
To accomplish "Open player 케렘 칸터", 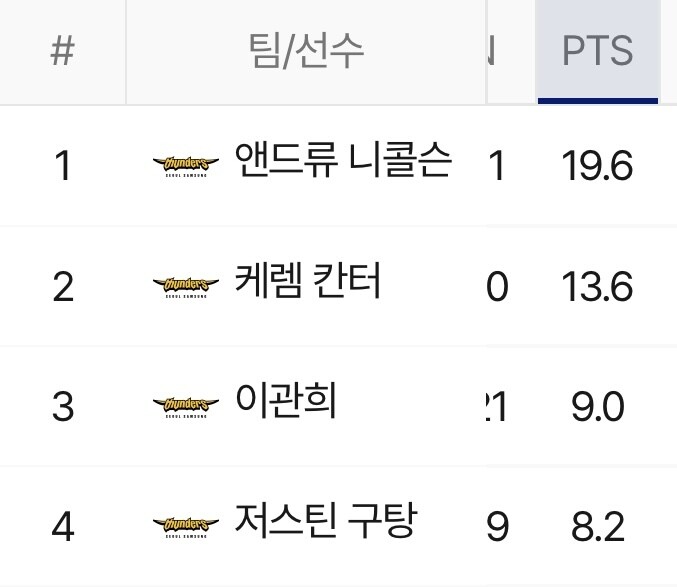I will pyautogui.click(x=307, y=282).
